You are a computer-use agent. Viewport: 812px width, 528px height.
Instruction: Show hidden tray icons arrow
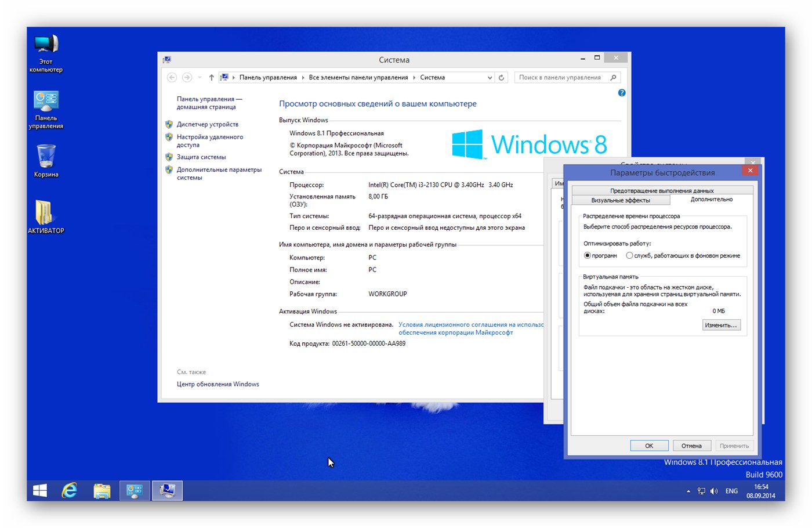pyautogui.click(x=688, y=491)
